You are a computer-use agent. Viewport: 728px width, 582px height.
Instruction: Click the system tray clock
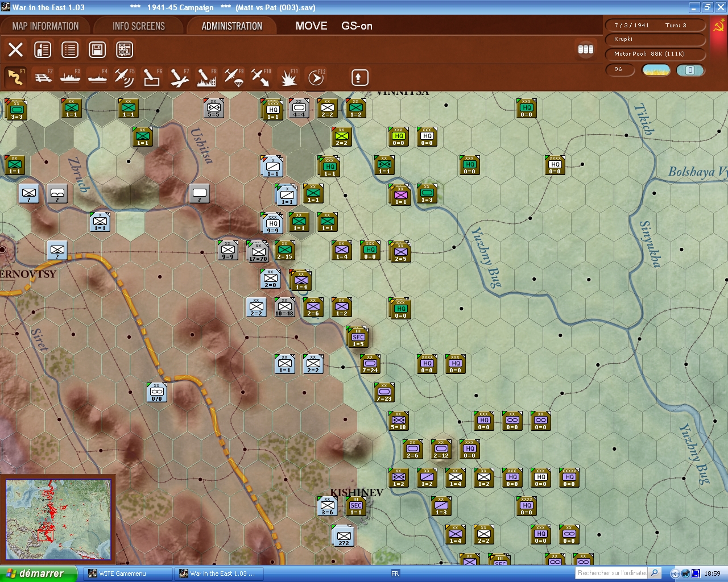pyautogui.click(x=712, y=573)
